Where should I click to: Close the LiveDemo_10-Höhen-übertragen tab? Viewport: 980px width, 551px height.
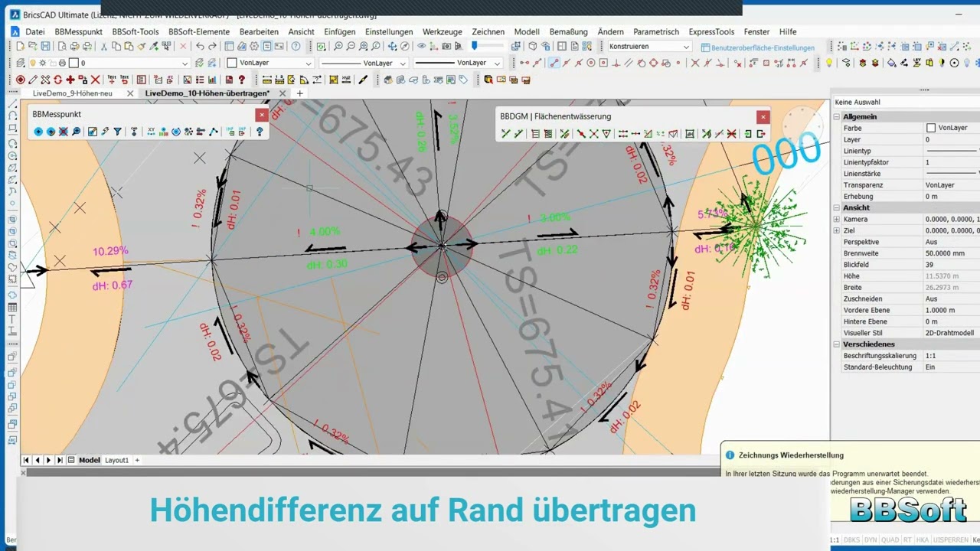pyautogui.click(x=283, y=93)
